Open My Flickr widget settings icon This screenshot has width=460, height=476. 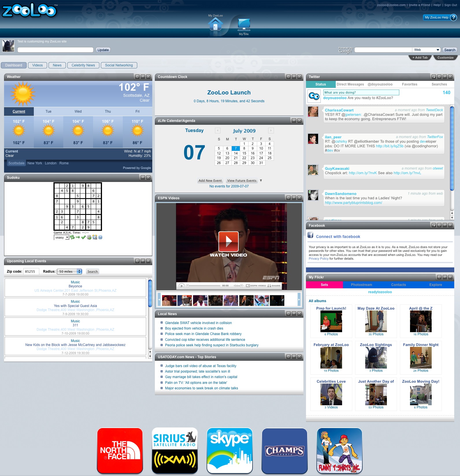coord(439,277)
